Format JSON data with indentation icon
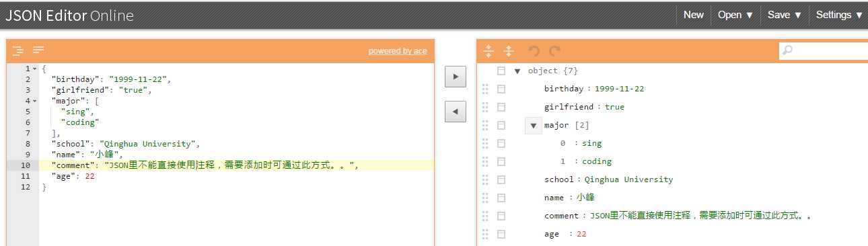Screen dimensions: 868x246 click(18, 50)
